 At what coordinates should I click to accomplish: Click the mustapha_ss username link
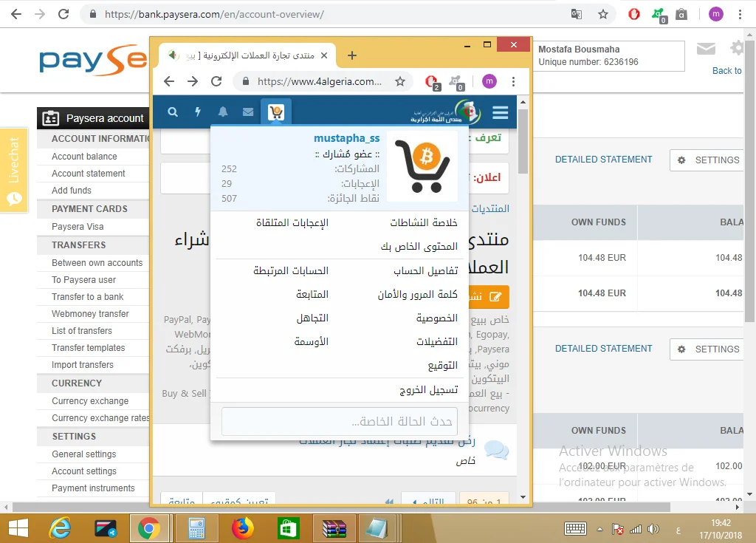pos(347,138)
